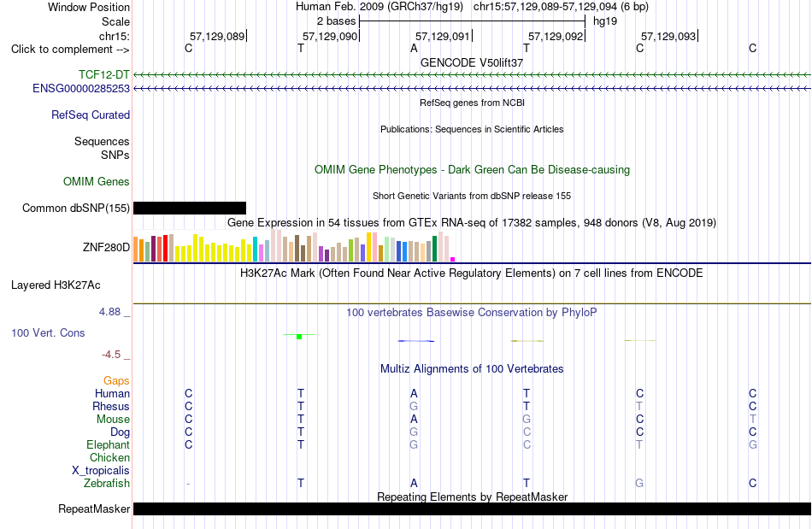Click the green PhyloP conservation mark

point(299,337)
